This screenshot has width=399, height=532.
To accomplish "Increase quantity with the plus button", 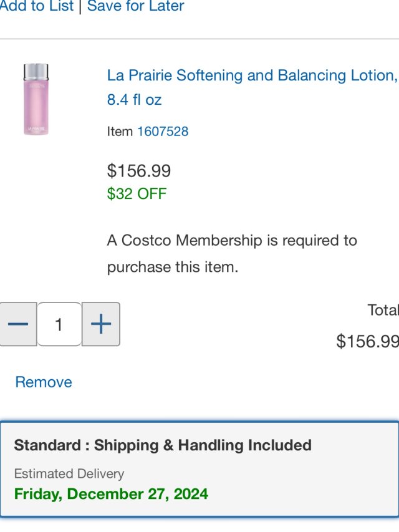I will tap(101, 324).
